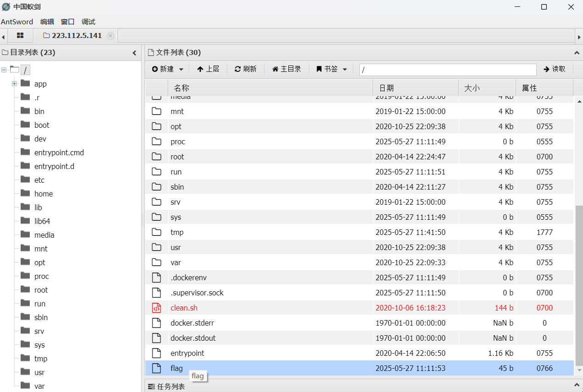Sort files by 属性 column header

(x=544, y=88)
